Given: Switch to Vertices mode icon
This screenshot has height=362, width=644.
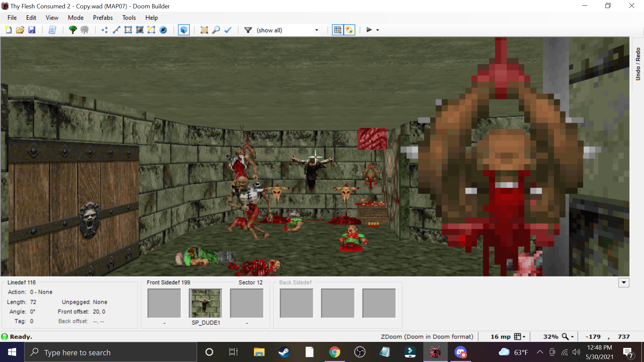Looking at the screenshot, I should tap(105, 30).
